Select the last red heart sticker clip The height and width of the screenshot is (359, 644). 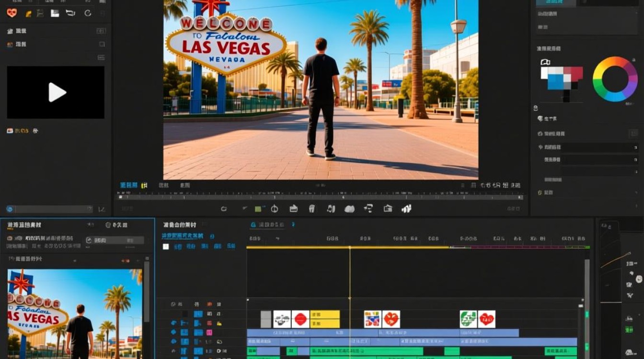486,319
